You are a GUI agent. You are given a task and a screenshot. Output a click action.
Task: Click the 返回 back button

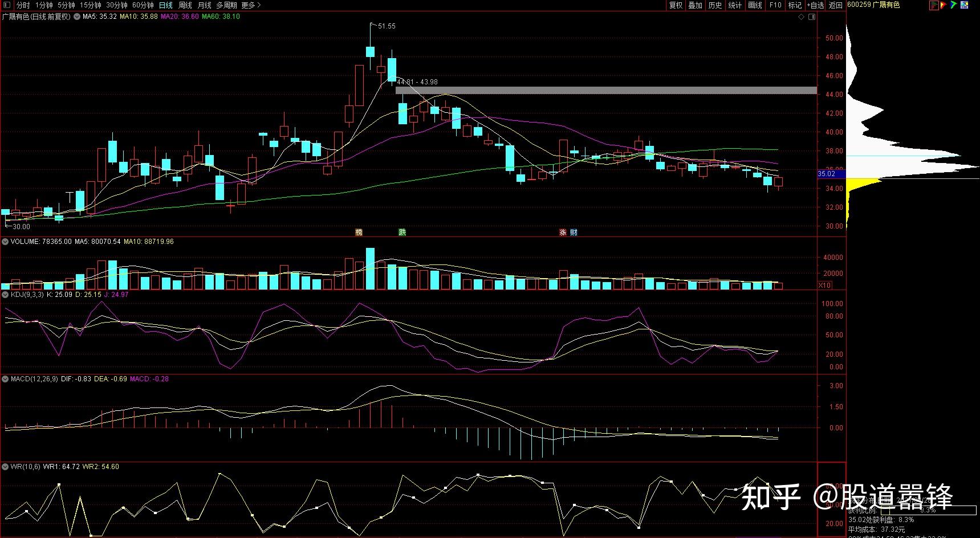click(x=835, y=5)
